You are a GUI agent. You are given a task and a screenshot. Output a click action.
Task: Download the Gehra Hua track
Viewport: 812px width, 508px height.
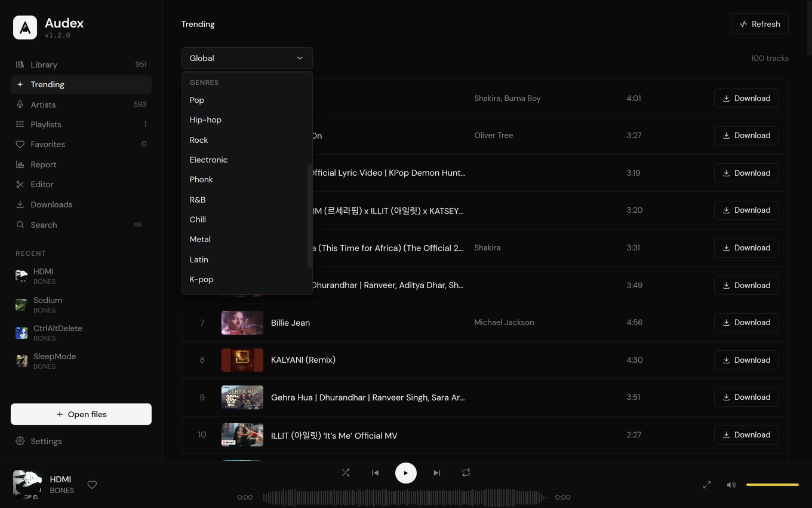(746, 397)
